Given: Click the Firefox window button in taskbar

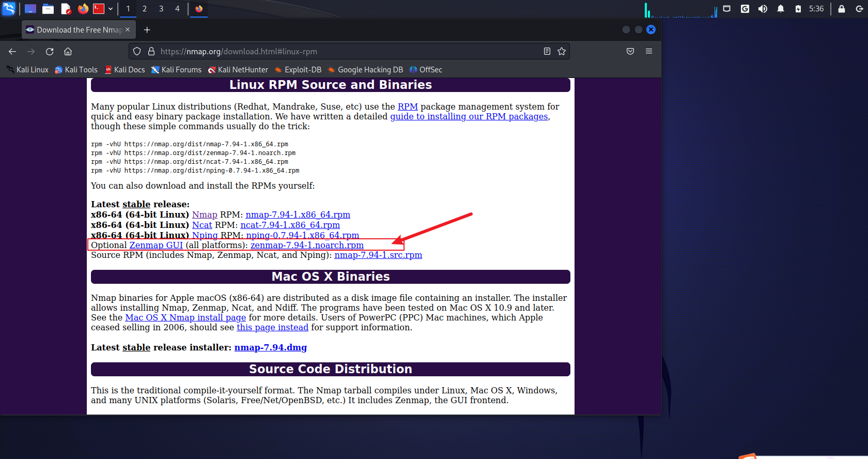Looking at the screenshot, I should tap(199, 9).
